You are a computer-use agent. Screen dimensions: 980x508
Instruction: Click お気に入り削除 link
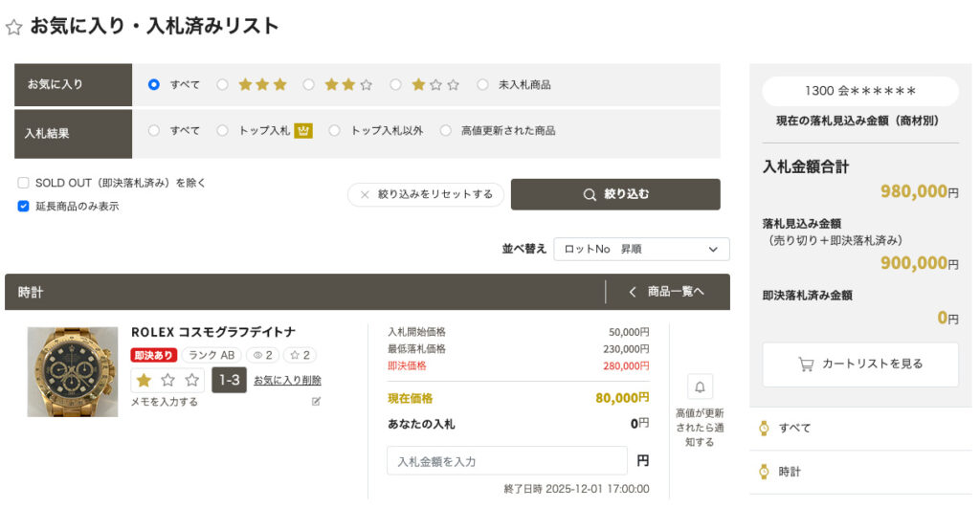287,380
